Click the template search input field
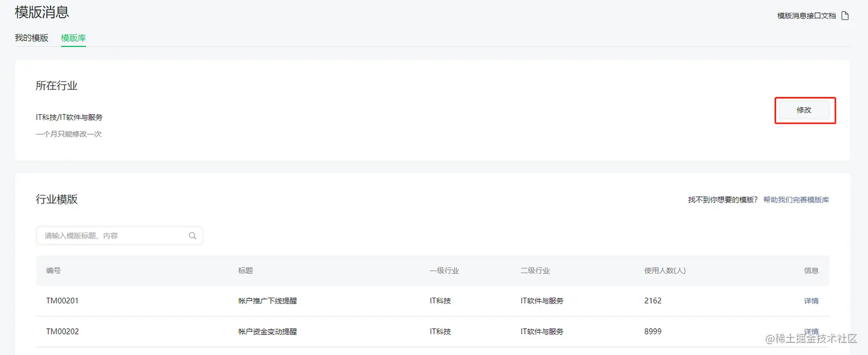Screen dimensions: 868x355 click(115, 235)
